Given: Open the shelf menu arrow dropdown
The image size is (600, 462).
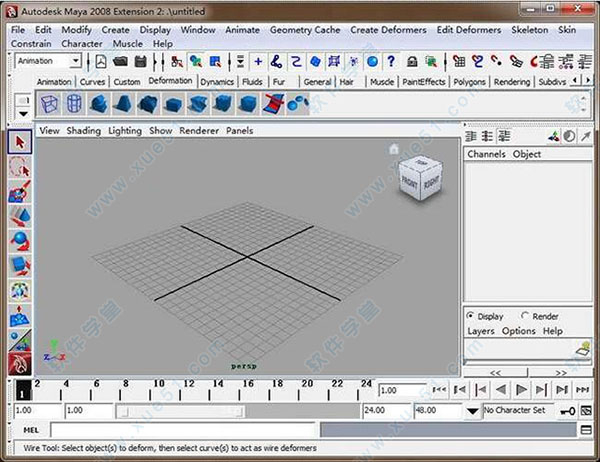Looking at the screenshot, I should pos(23,114).
